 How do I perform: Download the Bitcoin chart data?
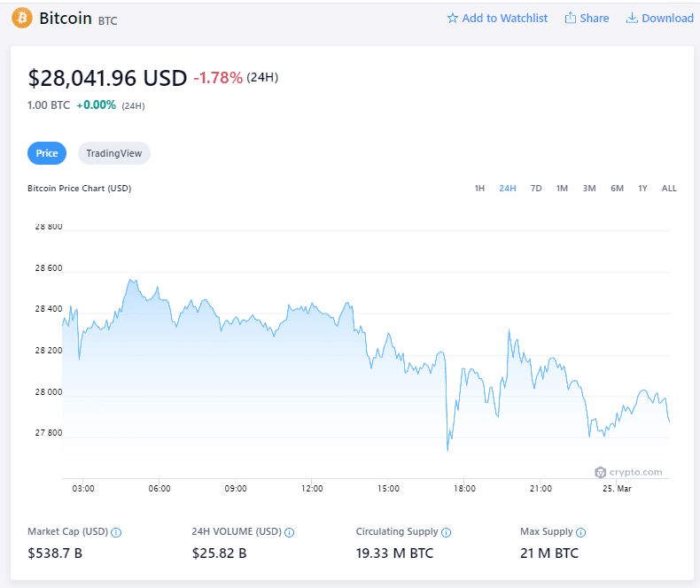coord(660,19)
